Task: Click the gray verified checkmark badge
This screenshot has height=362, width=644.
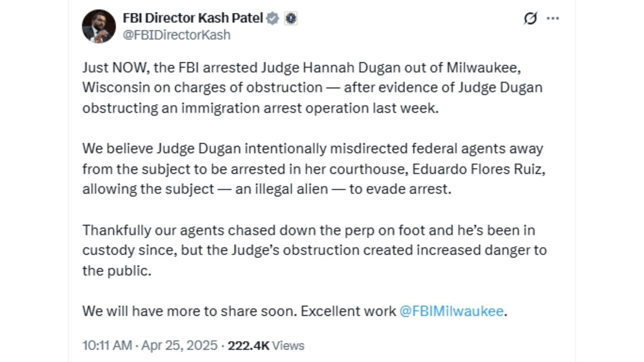Action: (273, 19)
